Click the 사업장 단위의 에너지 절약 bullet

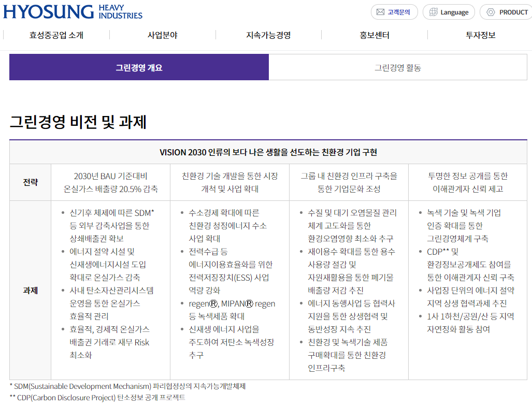point(470,297)
